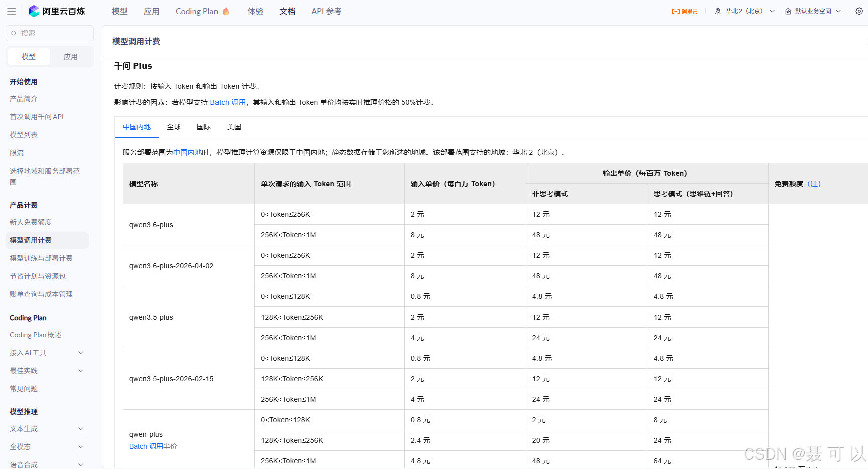Switch to the 全球 pricing tab
This screenshot has height=469, width=868.
point(174,127)
